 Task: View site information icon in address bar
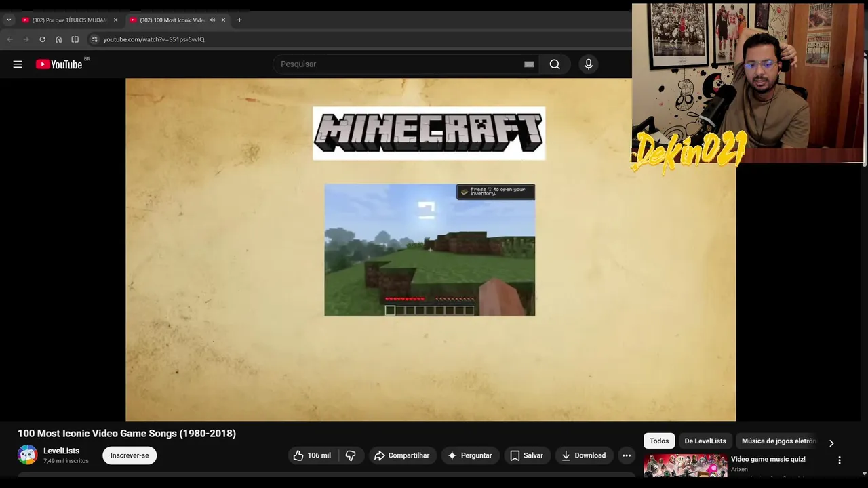click(x=94, y=39)
